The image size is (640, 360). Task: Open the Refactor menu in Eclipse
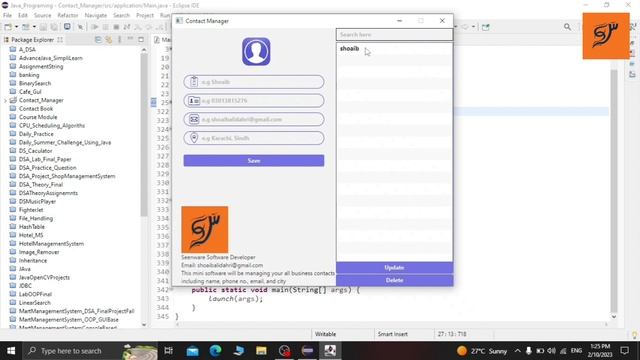tap(68, 16)
